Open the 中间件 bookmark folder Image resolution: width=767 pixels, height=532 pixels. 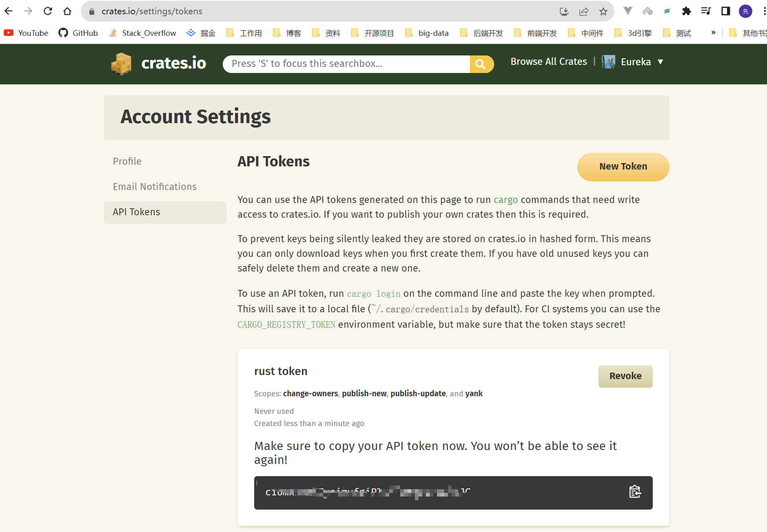[x=585, y=33]
